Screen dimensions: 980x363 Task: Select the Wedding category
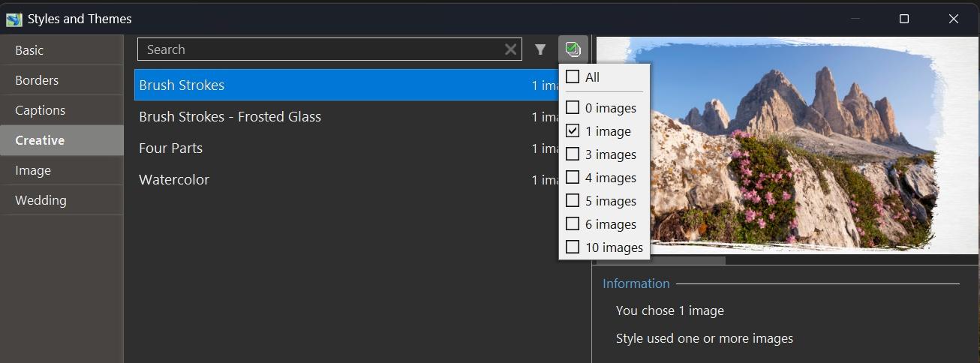coord(41,200)
